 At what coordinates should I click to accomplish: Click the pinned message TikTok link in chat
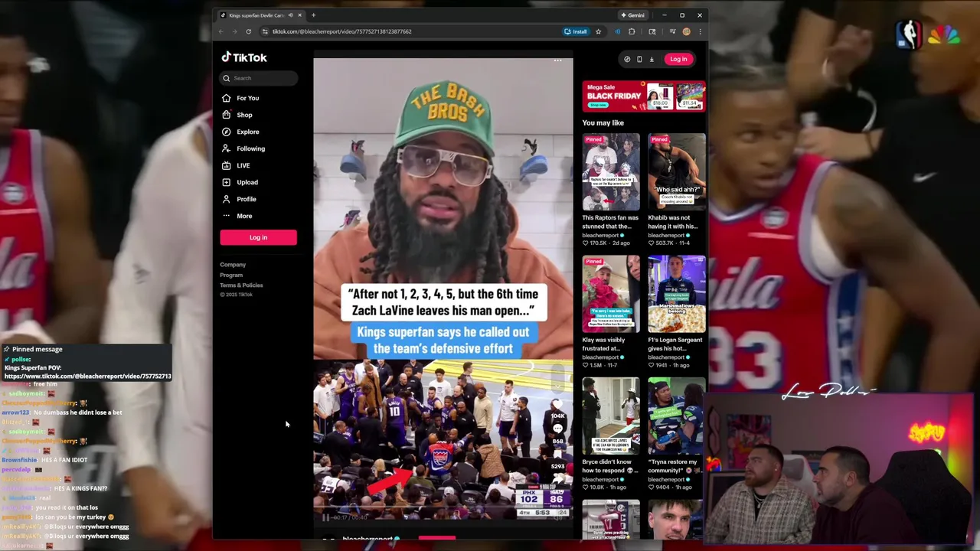coord(88,377)
